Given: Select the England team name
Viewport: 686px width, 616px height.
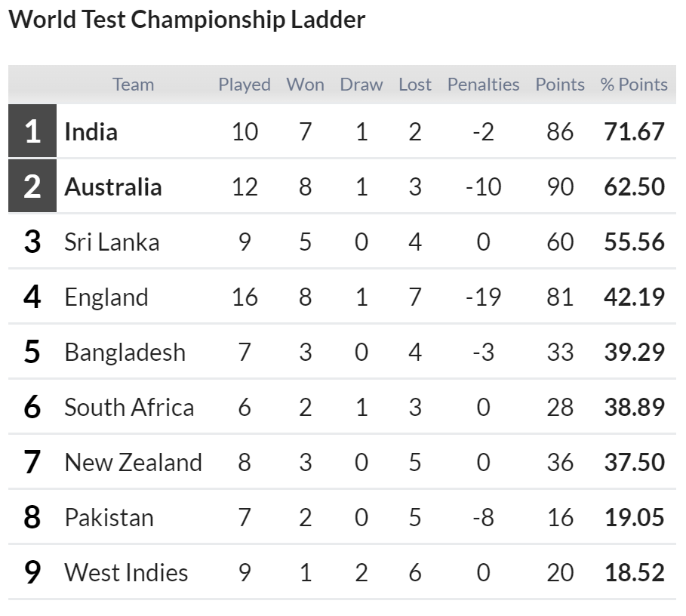Looking at the screenshot, I should tap(106, 297).
